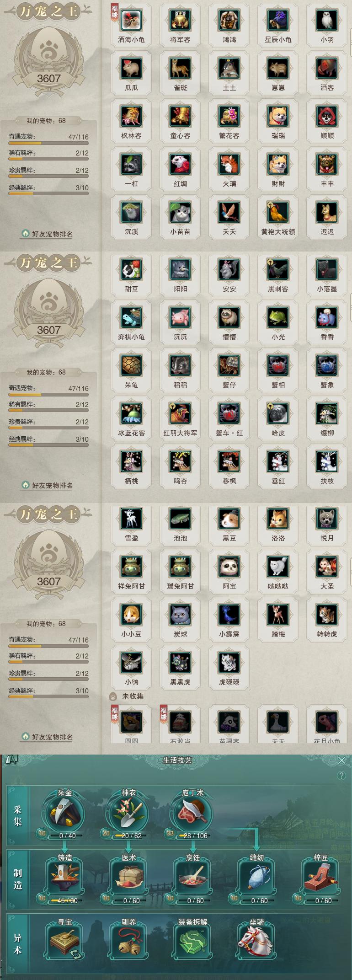The image size is (352, 980).
Task: Select the 烹饪 cooking skill icon
Action: click(x=192, y=877)
